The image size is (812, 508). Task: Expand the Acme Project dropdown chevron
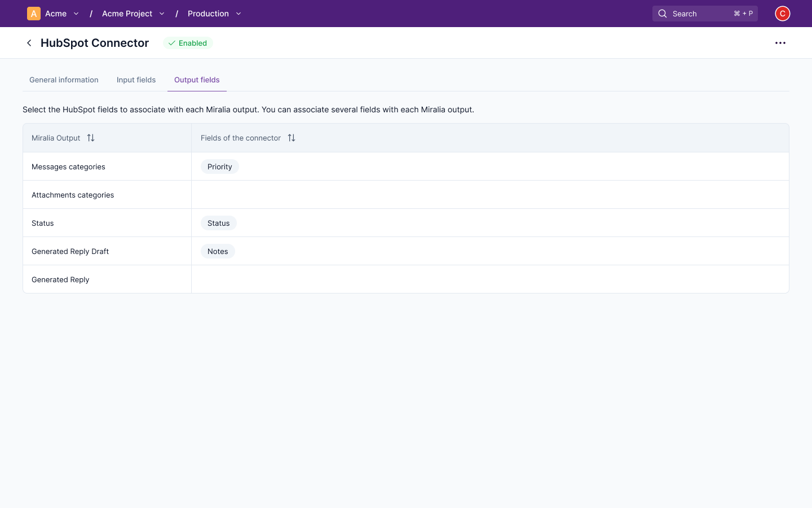click(162, 14)
